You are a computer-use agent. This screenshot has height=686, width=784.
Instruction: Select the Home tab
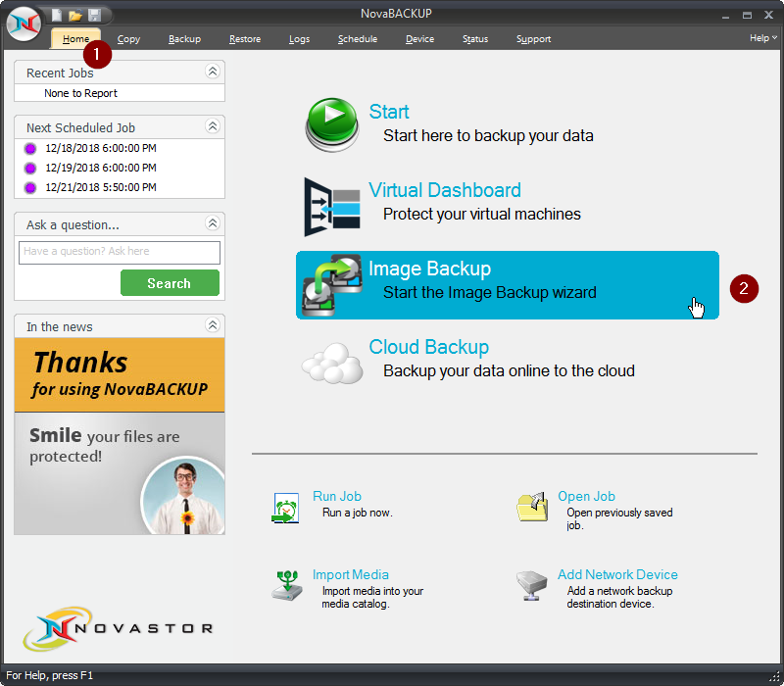[76, 38]
